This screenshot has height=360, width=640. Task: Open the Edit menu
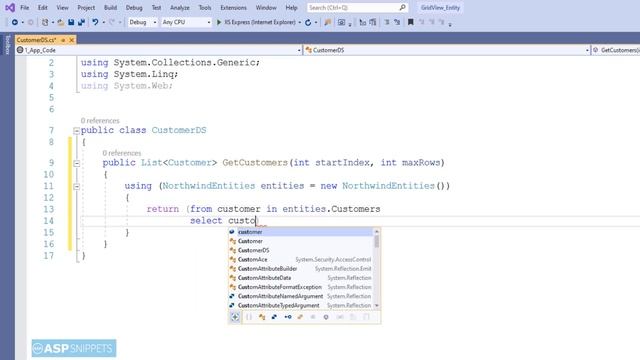(x=42, y=8)
